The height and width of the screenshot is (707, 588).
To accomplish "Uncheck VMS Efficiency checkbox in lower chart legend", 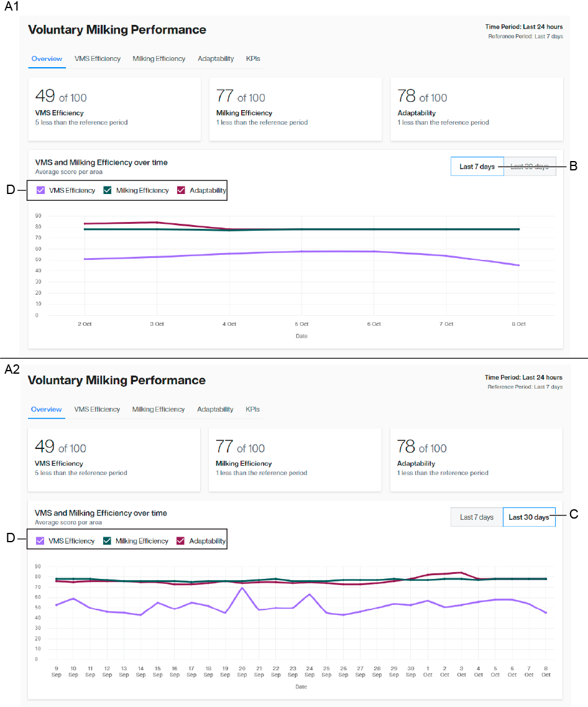I will 40,541.
